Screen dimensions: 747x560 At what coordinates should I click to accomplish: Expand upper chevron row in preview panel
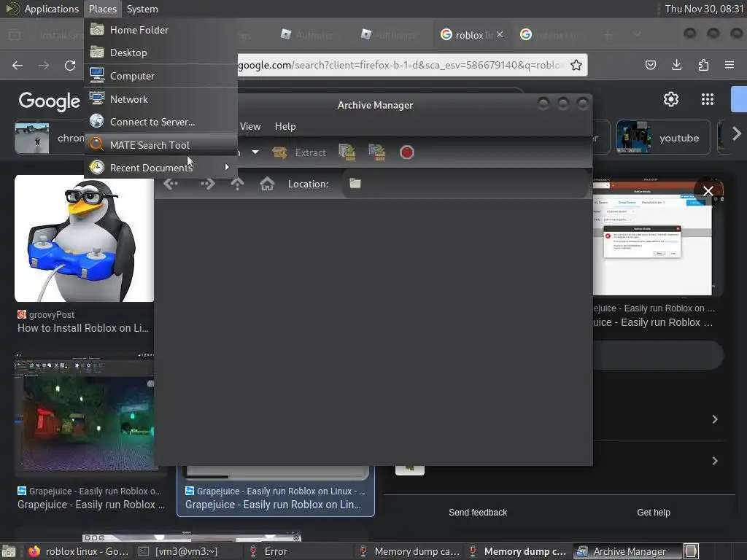715,419
